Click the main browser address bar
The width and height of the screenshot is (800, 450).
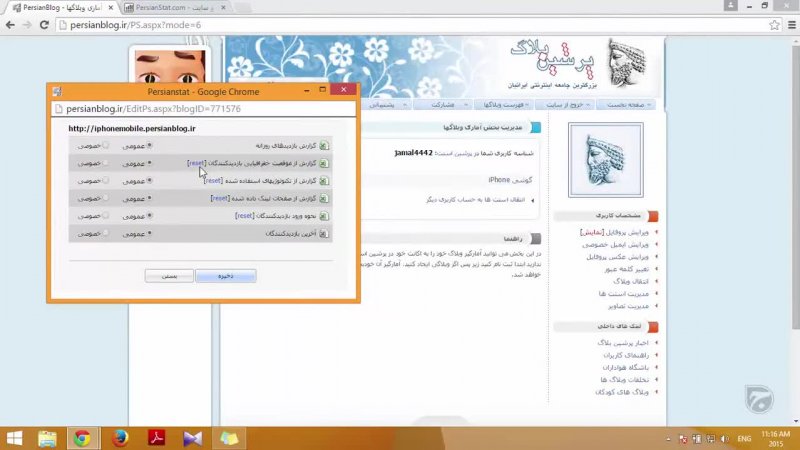(x=400, y=24)
